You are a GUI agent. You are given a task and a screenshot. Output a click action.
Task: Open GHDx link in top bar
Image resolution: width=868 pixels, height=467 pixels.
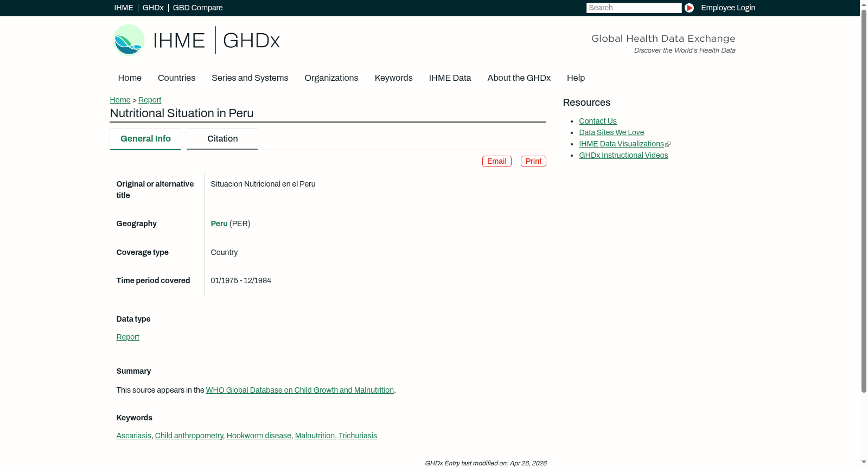pos(153,8)
